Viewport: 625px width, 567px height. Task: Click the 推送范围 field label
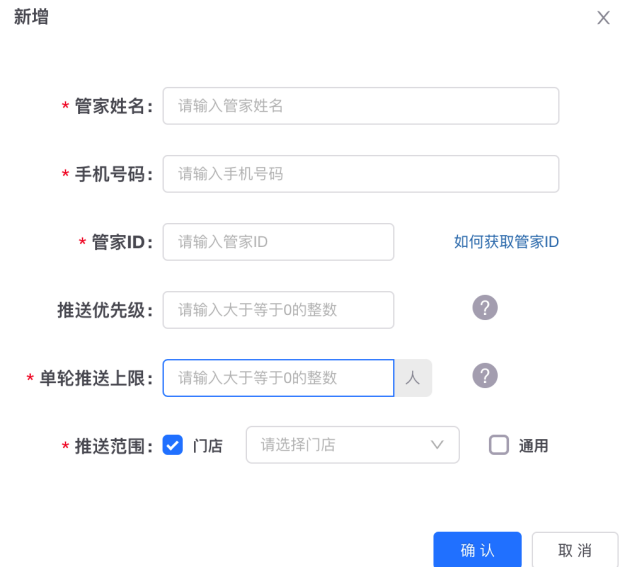pos(113,446)
